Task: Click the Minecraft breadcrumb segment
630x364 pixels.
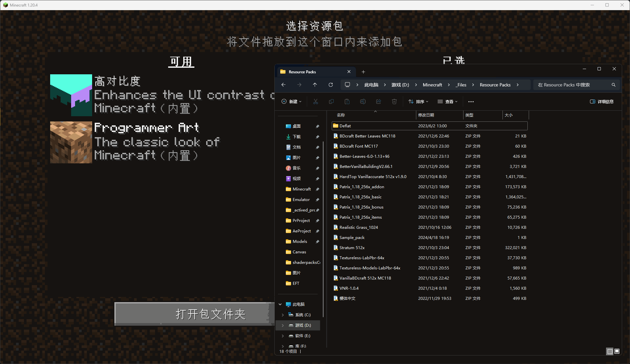Action: coord(432,85)
